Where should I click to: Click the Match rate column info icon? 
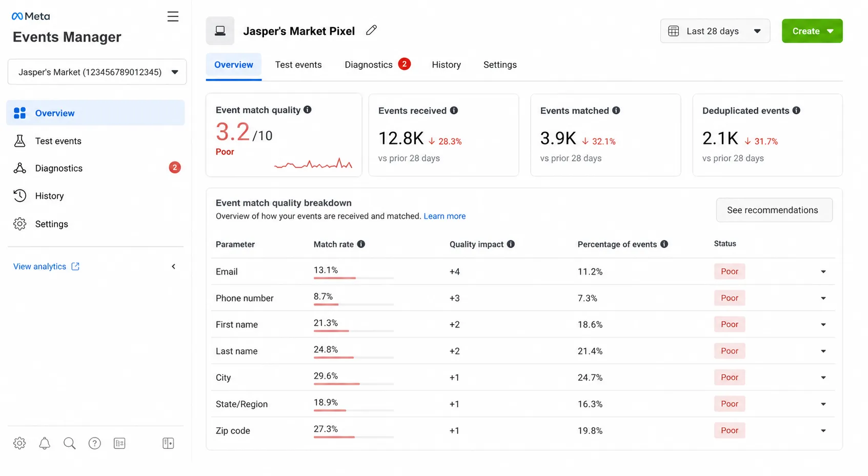pyautogui.click(x=361, y=244)
